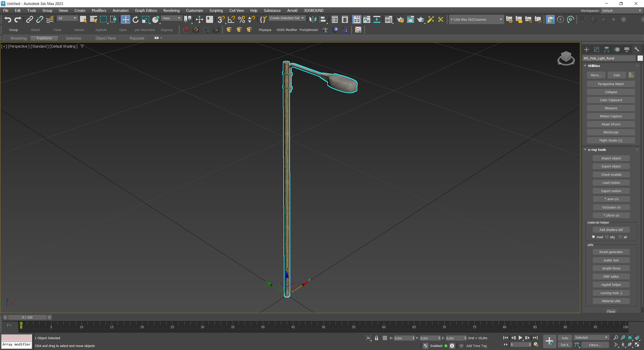Click the object color swatch beside the name

pos(640,58)
